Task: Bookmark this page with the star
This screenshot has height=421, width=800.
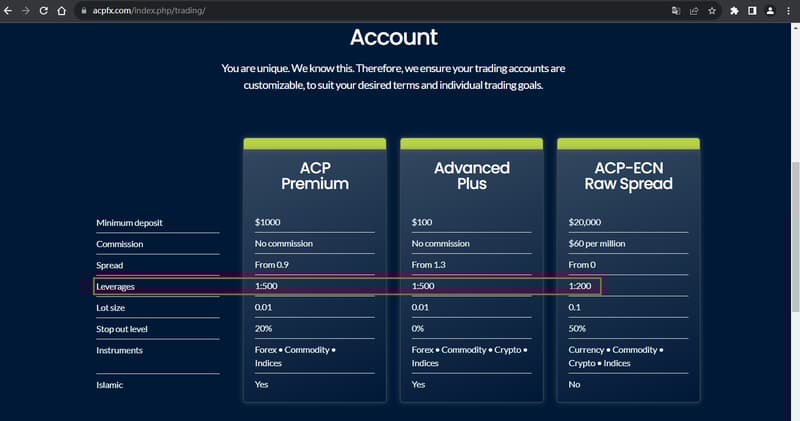Action: tap(712, 10)
